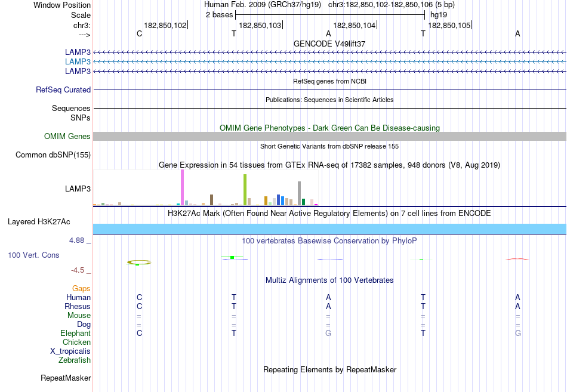Select the light-blue H3K27Ac signal bar
Image resolution: width=567 pixels, height=392 pixels.
point(329,229)
